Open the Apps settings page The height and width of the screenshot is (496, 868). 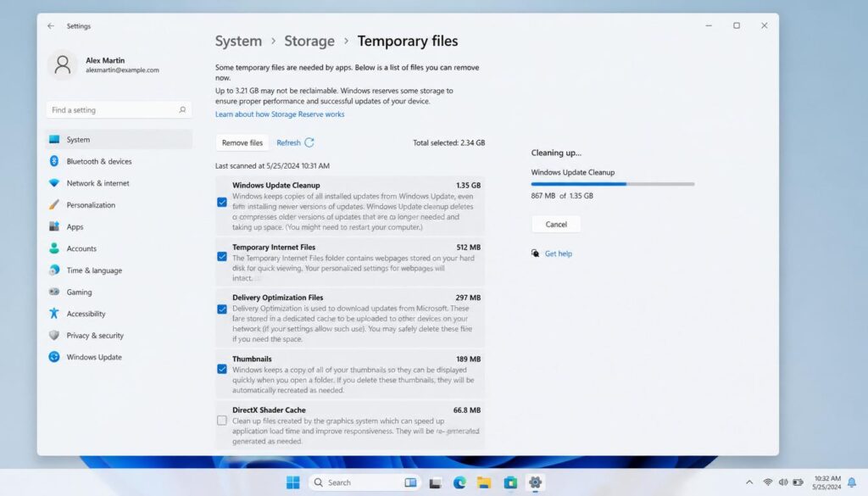click(x=119, y=226)
